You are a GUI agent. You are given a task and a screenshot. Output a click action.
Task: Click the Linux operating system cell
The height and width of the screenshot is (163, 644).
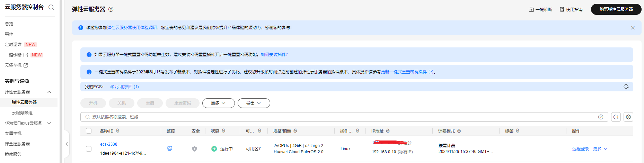click(x=345, y=149)
